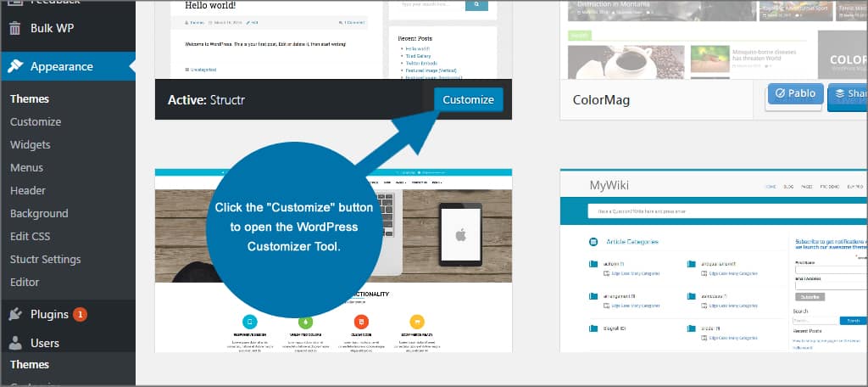868x387 pixels.
Task: Open Customize in the sidebar submenu
Action: [x=36, y=122]
